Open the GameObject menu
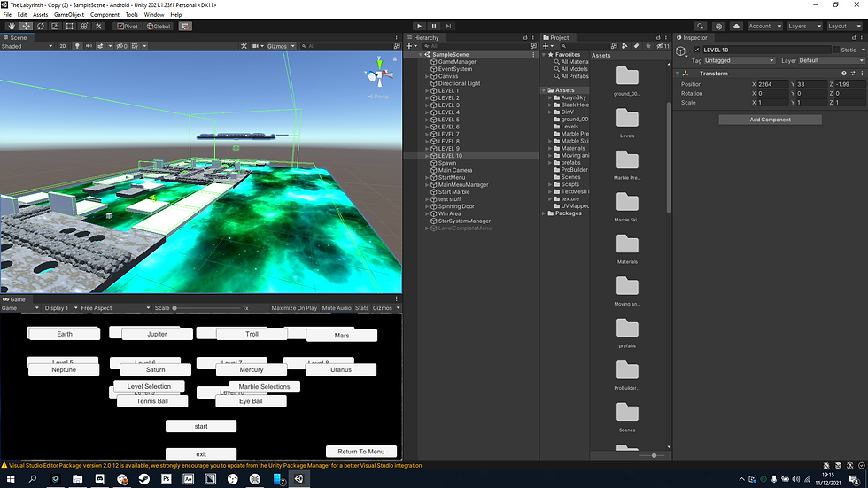 tap(69, 15)
